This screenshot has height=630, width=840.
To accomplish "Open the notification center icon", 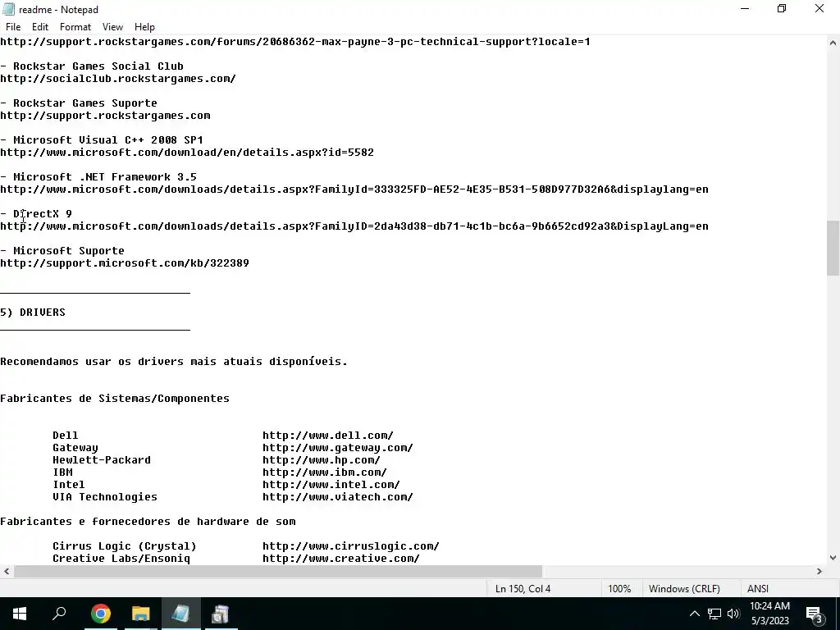I will (815, 614).
